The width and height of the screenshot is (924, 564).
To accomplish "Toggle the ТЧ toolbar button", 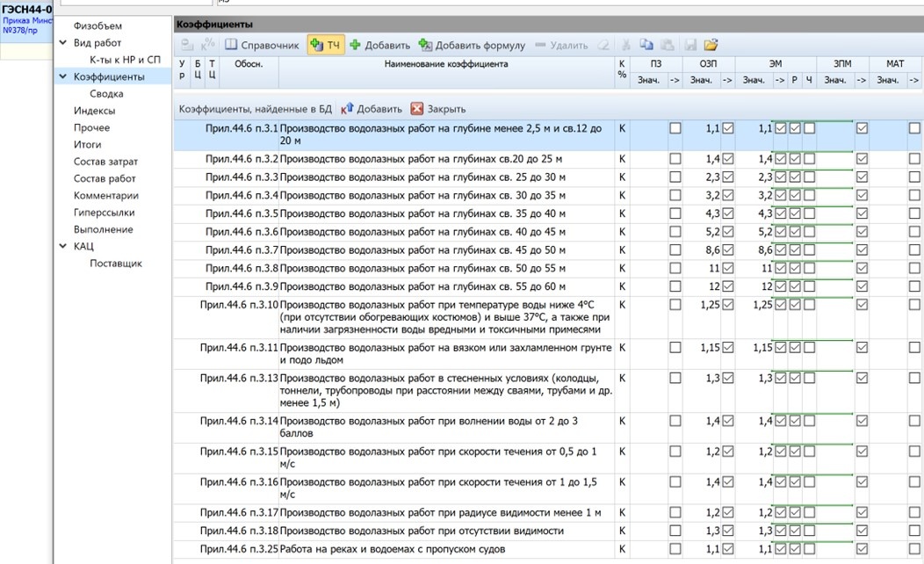I will [325, 46].
